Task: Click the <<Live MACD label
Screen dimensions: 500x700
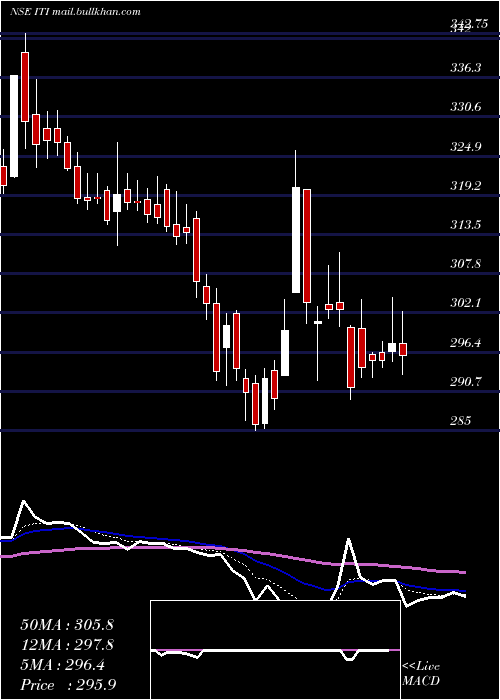Action: (x=421, y=674)
